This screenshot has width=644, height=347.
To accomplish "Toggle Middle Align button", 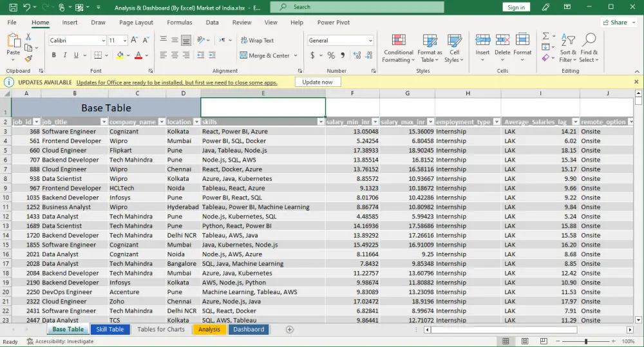I will pos(175,40).
